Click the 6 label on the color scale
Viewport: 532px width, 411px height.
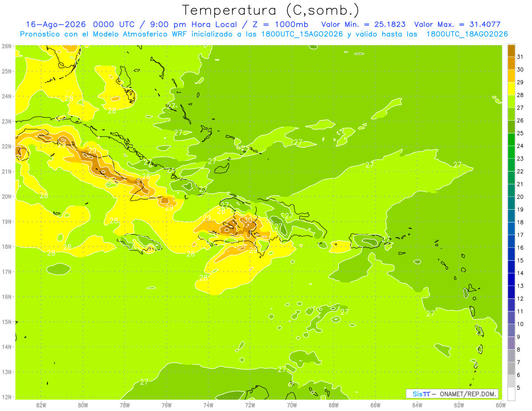[x=519, y=375]
